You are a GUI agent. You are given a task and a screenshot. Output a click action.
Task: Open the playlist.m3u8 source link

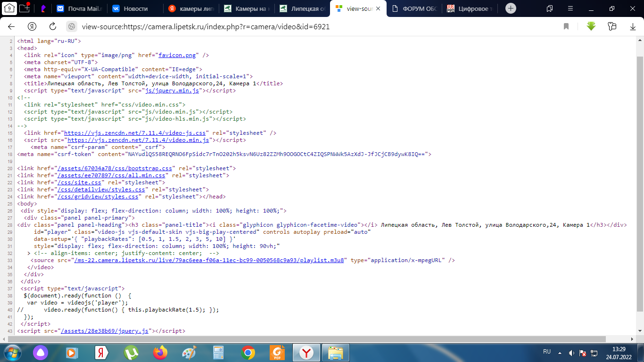click(x=209, y=260)
